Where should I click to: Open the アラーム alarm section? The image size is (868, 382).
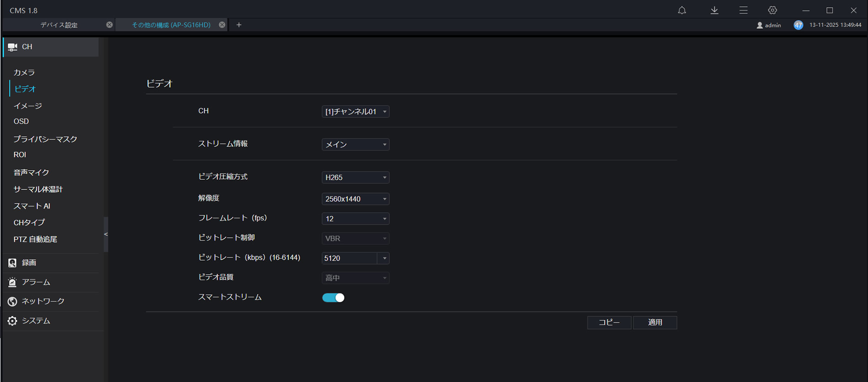click(36, 283)
